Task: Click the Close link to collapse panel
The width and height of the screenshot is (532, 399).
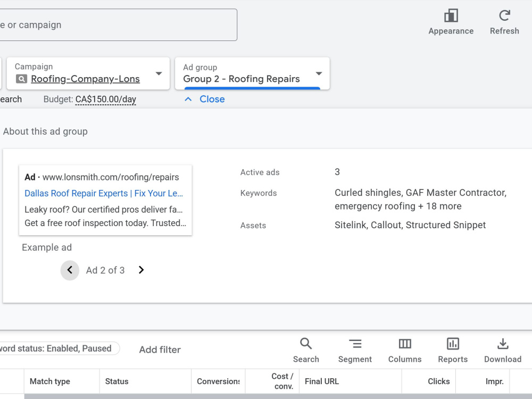Action: point(212,99)
